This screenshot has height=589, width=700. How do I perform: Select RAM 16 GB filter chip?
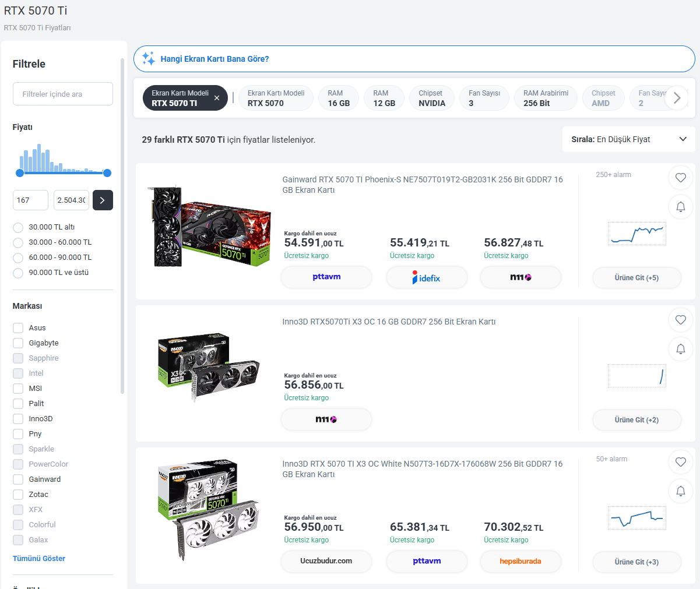[x=339, y=98]
